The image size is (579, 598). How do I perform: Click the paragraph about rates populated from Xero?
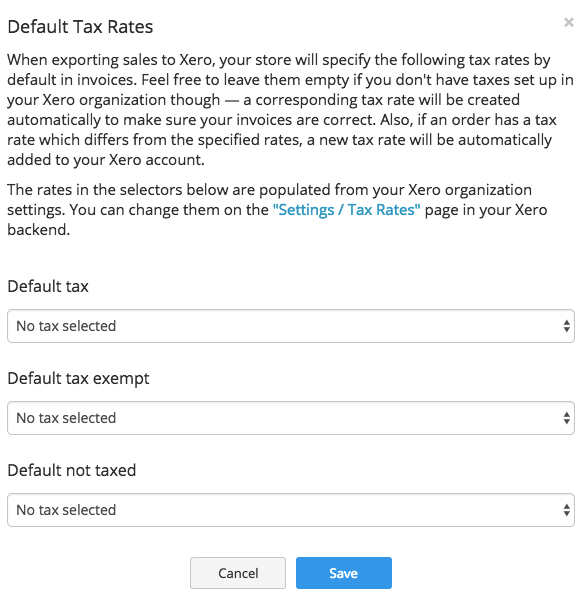[x=277, y=210]
